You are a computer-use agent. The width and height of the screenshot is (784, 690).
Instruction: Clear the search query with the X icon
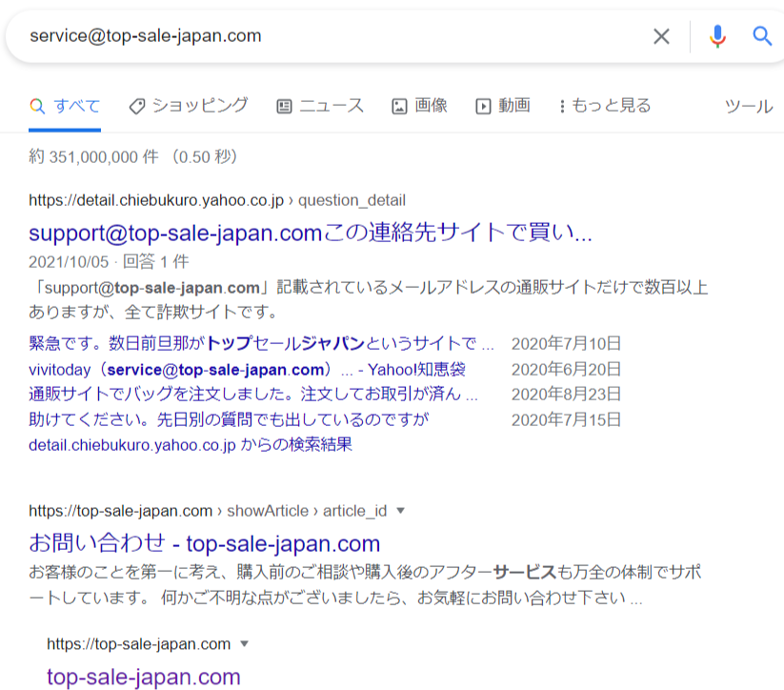pos(661,36)
